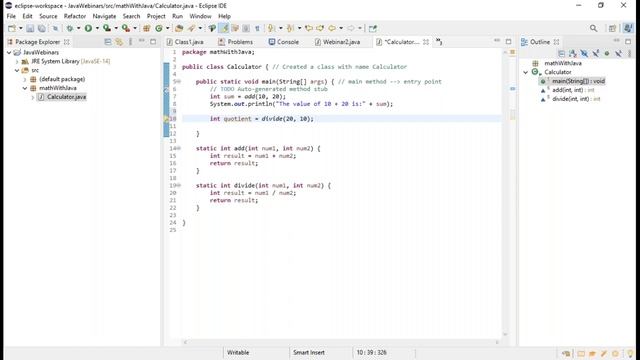Open the Window menu

[x=200, y=16]
